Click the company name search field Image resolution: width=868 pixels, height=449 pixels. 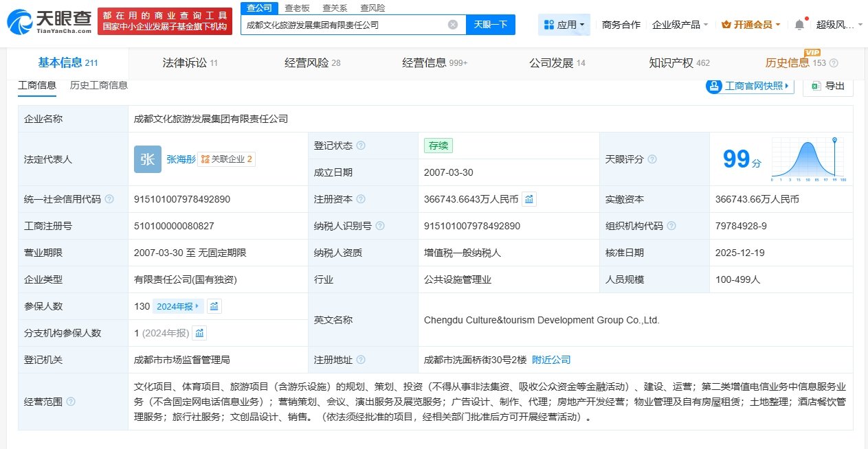(344, 25)
